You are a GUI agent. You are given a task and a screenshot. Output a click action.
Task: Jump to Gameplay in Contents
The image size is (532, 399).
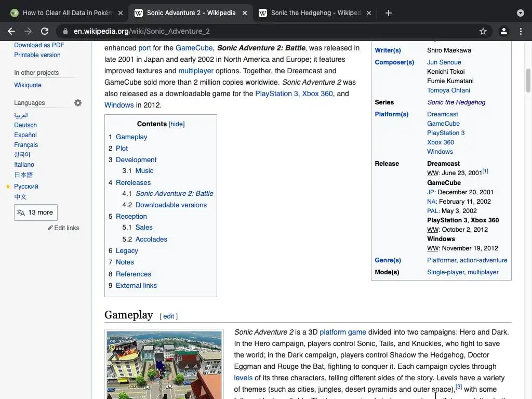tap(131, 137)
